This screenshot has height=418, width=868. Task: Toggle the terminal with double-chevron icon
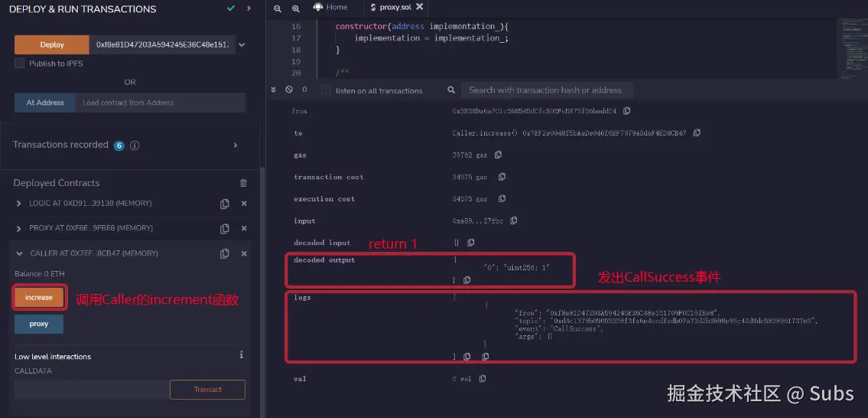[x=273, y=90]
